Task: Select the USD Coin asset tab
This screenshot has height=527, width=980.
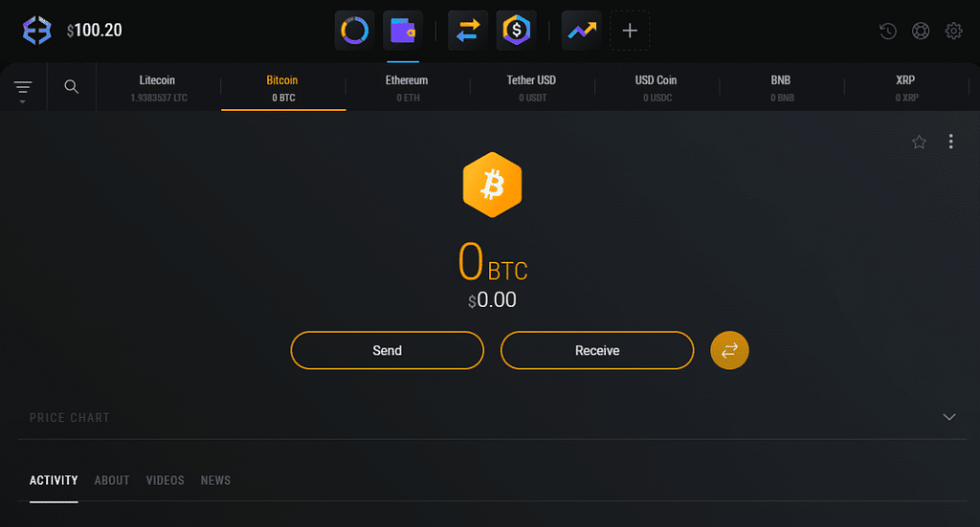Action: tap(657, 87)
